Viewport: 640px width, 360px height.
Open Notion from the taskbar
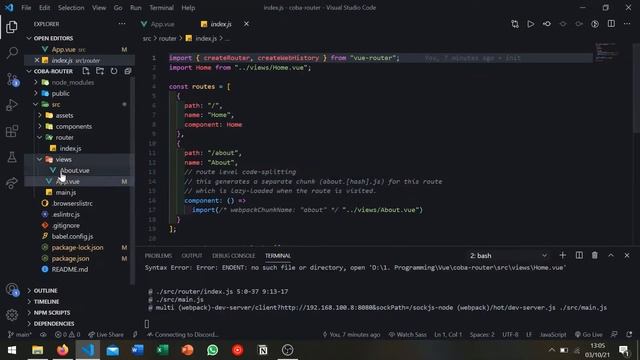[263, 350]
